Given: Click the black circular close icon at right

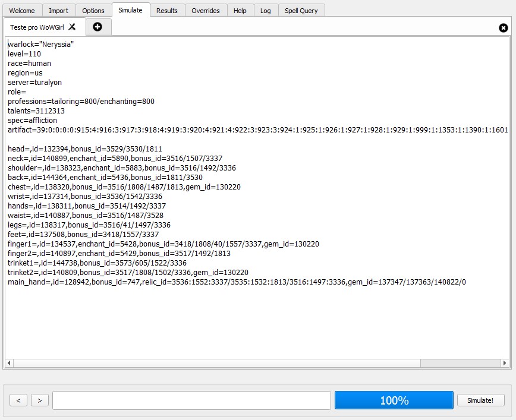Looking at the screenshot, I should (504, 28).
